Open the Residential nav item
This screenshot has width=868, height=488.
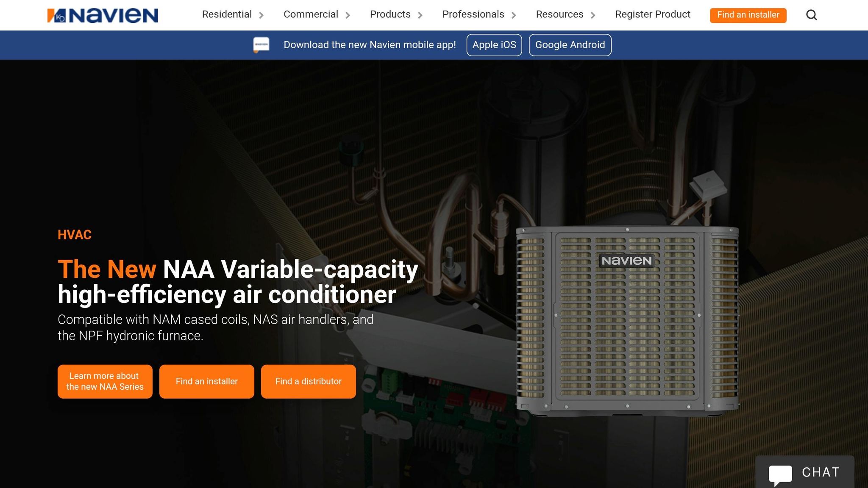pyautogui.click(x=227, y=14)
